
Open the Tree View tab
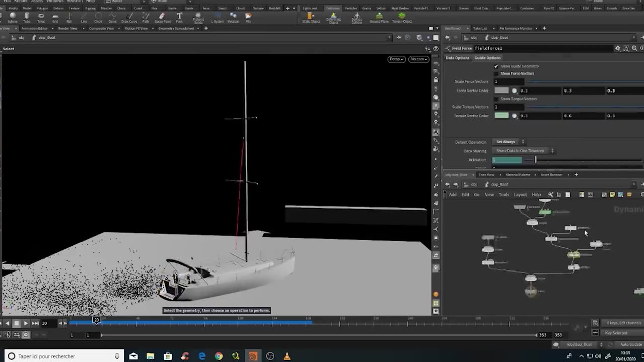486,175
